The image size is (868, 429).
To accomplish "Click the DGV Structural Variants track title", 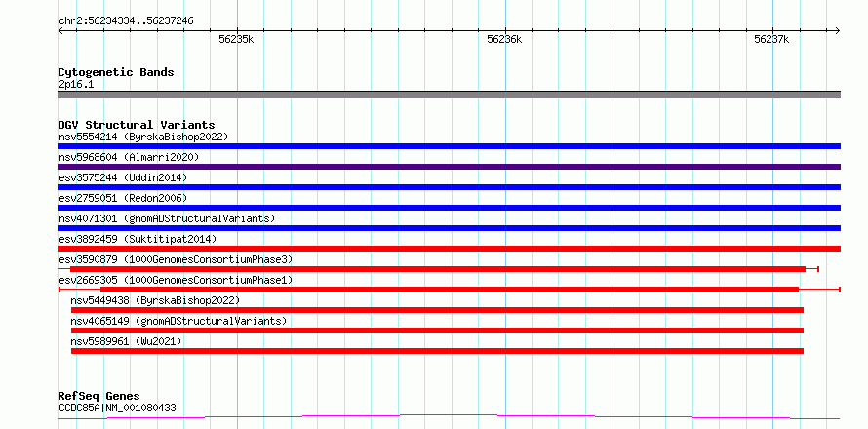I will (x=137, y=125).
